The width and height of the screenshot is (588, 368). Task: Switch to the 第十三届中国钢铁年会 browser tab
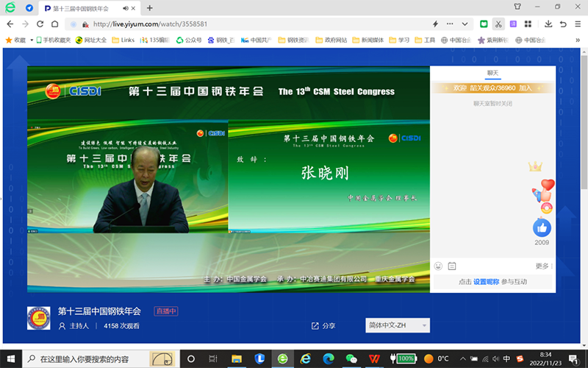[82, 8]
